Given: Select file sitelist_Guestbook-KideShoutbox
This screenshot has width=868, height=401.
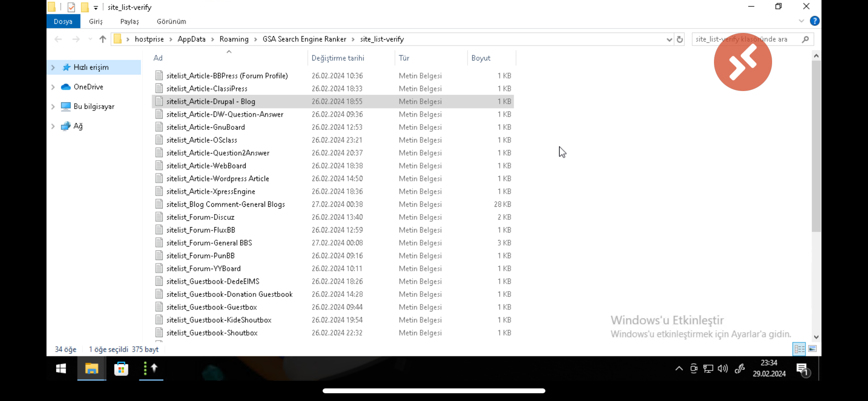Looking at the screenshot, I should click(x=219, y=320).
